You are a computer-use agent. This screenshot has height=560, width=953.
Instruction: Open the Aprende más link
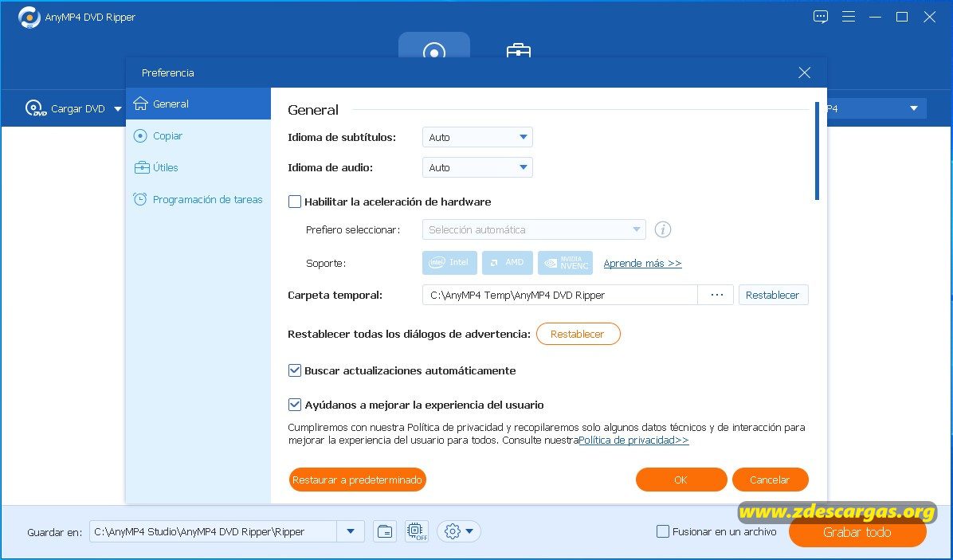(x=642, y=263)
